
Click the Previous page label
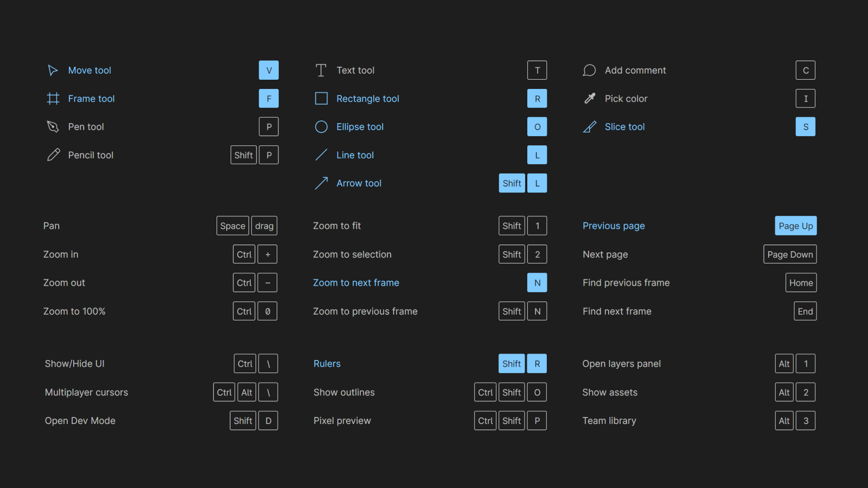614,226
